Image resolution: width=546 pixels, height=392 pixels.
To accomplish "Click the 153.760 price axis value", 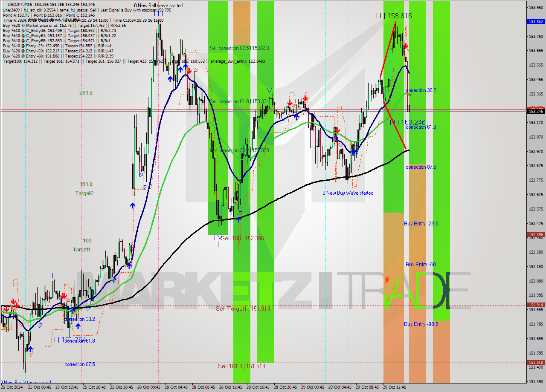I will (536, 36).
